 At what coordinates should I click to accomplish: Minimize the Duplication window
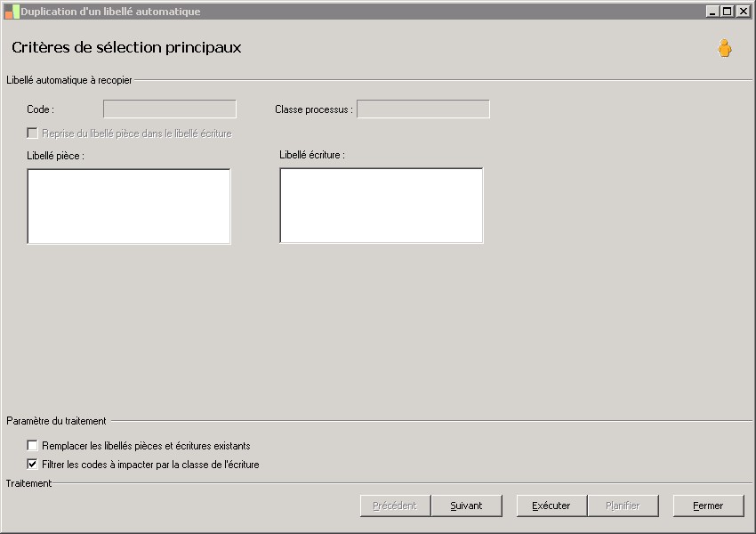coord(712,11)
